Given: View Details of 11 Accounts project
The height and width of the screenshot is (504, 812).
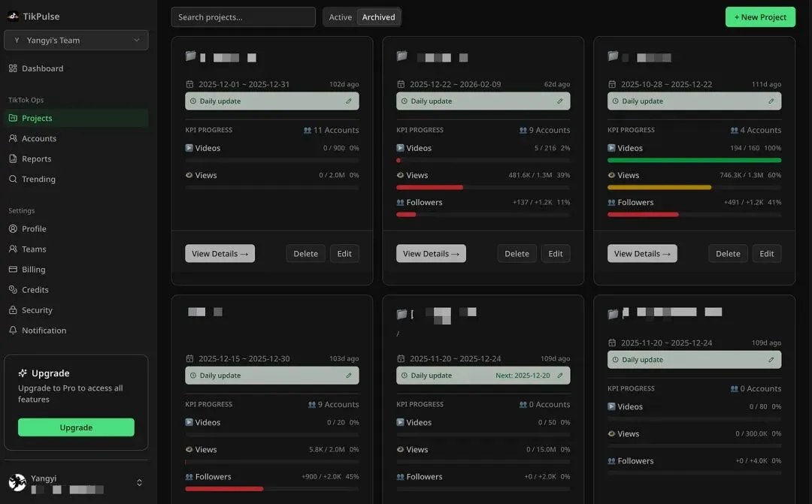Looking at the screenshot, I should pos(220,254).
